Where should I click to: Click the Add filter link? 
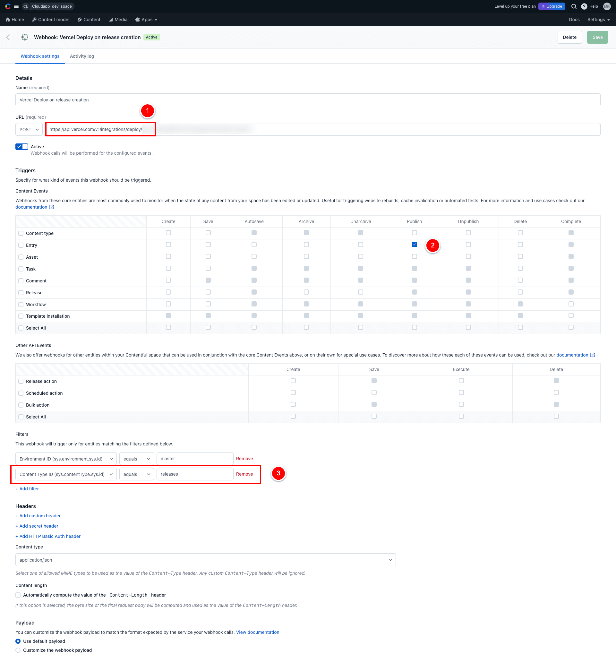(27, 489)
